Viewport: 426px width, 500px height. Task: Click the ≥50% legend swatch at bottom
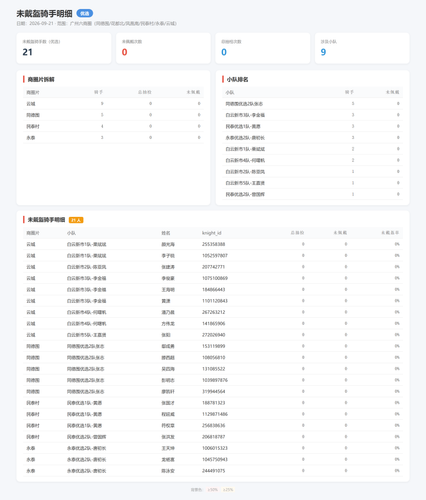click(213, 490)
